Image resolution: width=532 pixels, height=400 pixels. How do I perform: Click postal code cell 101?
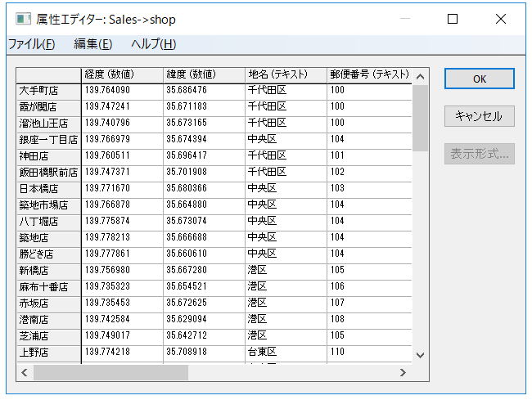pyautogui.click(x=369, y=157)
